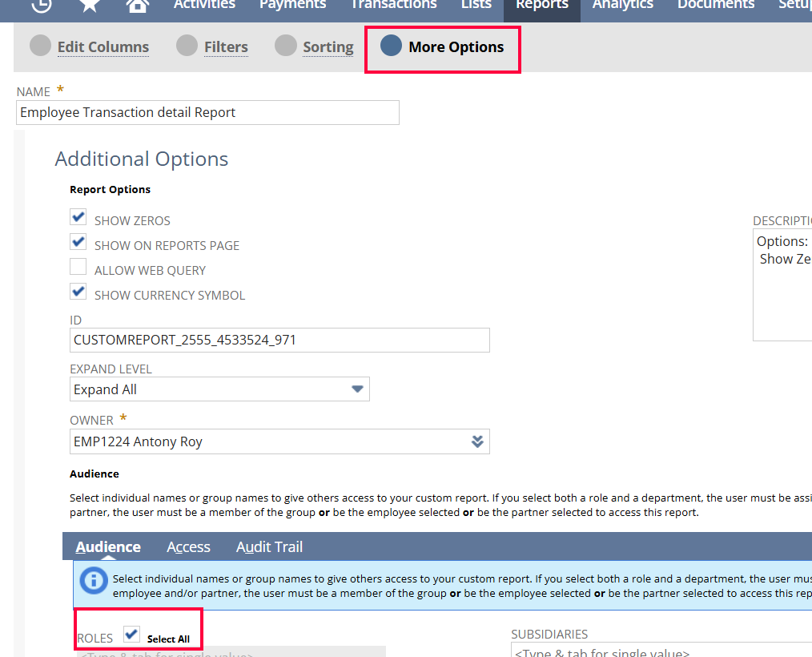
Task: Switch to the Audit Trail tab
Action: (x=269, y=547)
